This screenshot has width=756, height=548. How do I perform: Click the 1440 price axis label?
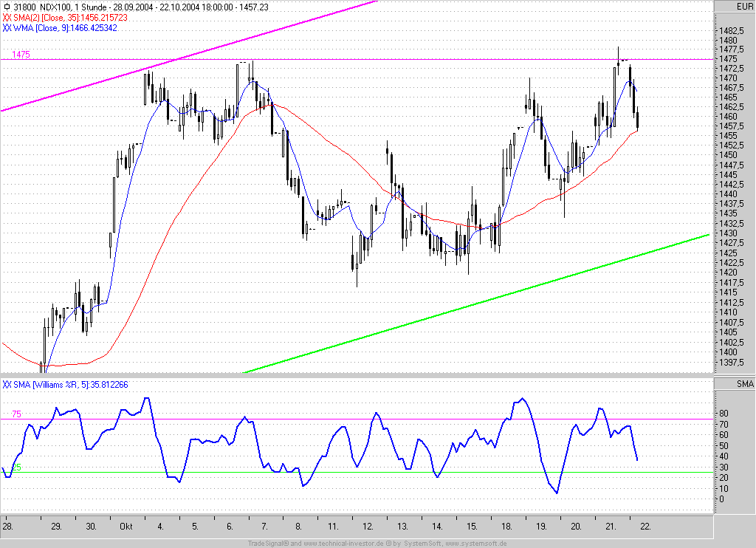pyautogui.click(x=728, y=194)
